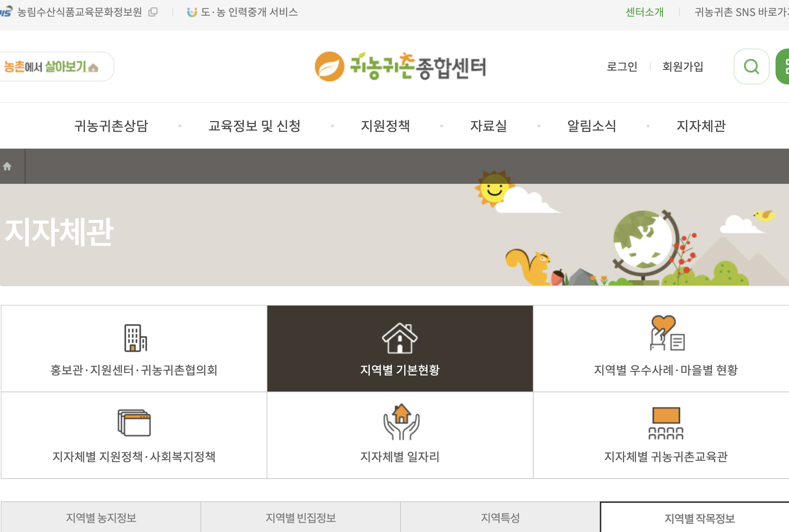Screen dimensions: 789x532
Task: Open the 지원정책 menu item
Action: point(385,126)
